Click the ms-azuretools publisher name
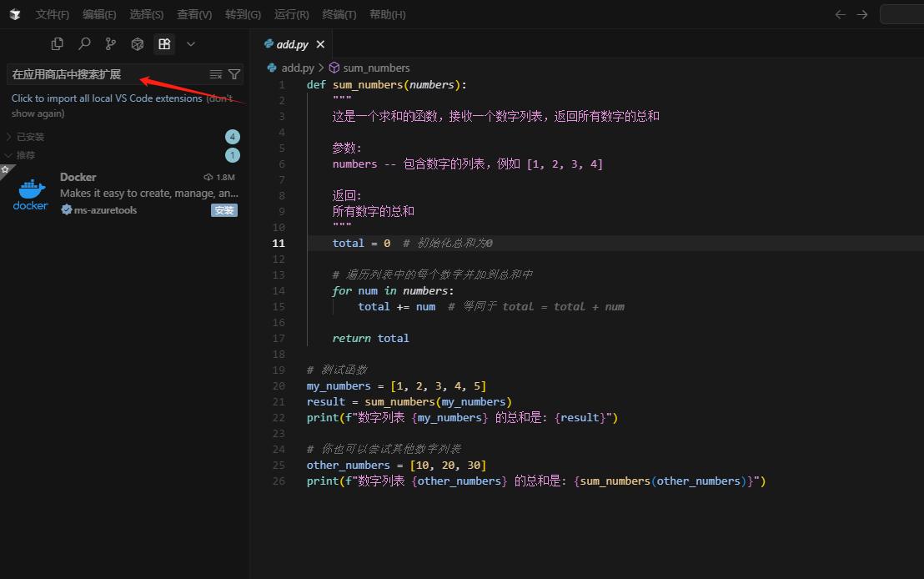924x579 pixels. (105, 210)
